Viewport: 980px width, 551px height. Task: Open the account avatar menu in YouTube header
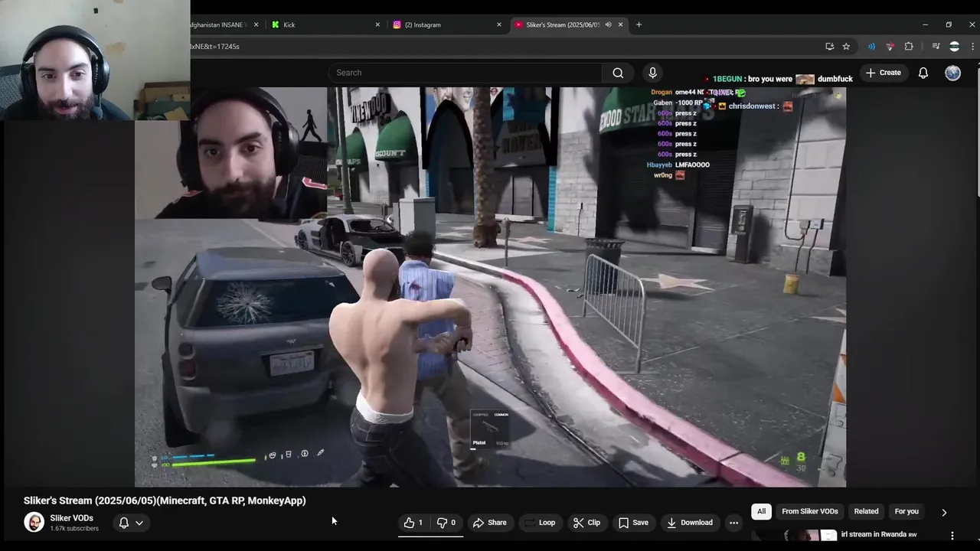click(x=952, y=73)
